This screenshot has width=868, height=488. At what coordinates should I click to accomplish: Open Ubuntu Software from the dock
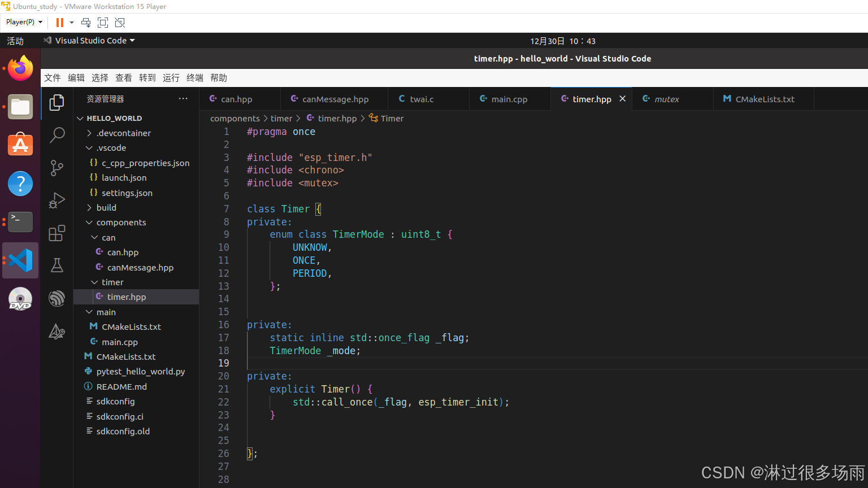coord(20,145)
